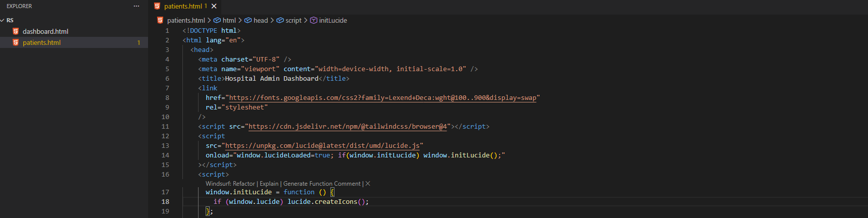Viewport: 868px width, 218px height.
Task: Click the unpkg lucide.js URL link
Action: (322, 146)
